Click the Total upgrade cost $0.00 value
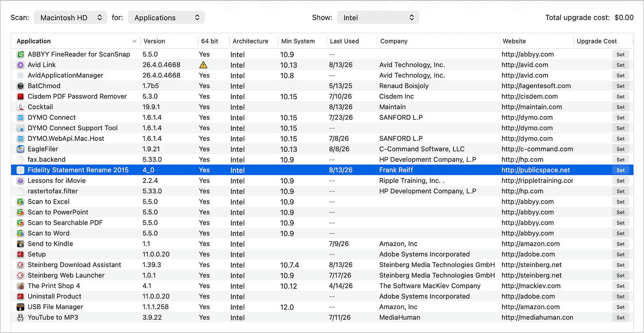The height and width of the screenshot is (333, 644). pos(624,18)
